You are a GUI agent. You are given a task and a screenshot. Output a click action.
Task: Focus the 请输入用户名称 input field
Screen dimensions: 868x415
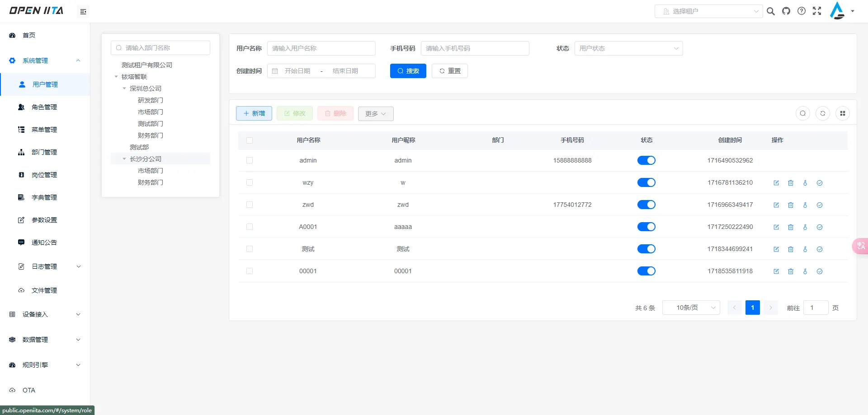[x=321, y=48]
